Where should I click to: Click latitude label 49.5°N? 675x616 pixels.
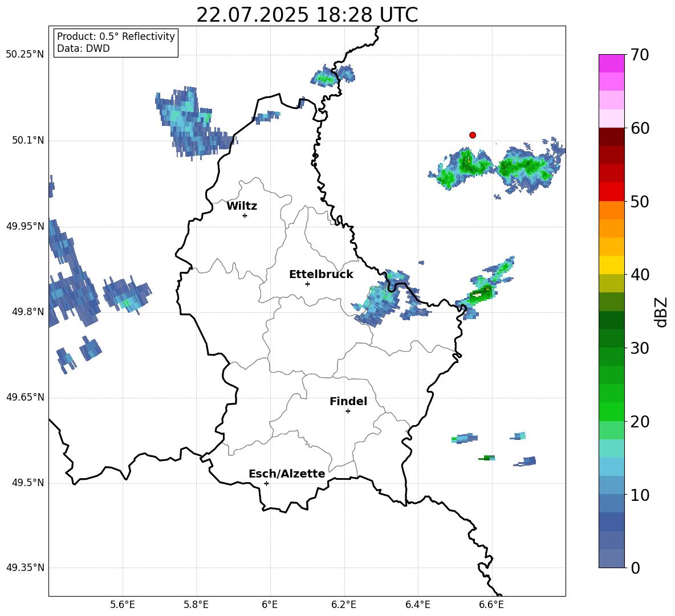coord(28,483)
